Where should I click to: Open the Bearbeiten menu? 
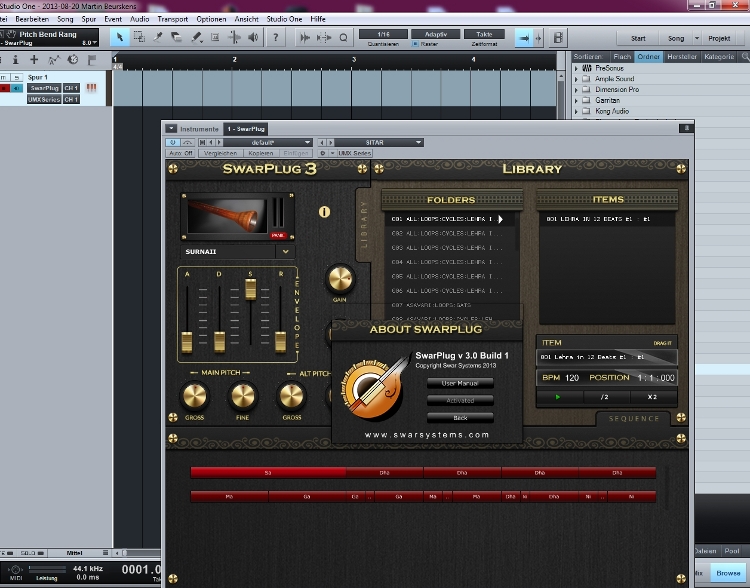point(32,19)
